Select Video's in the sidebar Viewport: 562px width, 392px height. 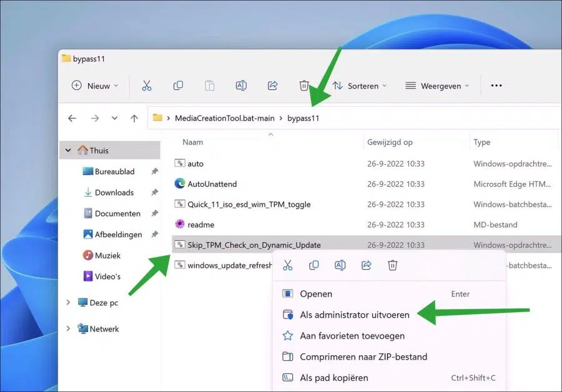[101, 277]
